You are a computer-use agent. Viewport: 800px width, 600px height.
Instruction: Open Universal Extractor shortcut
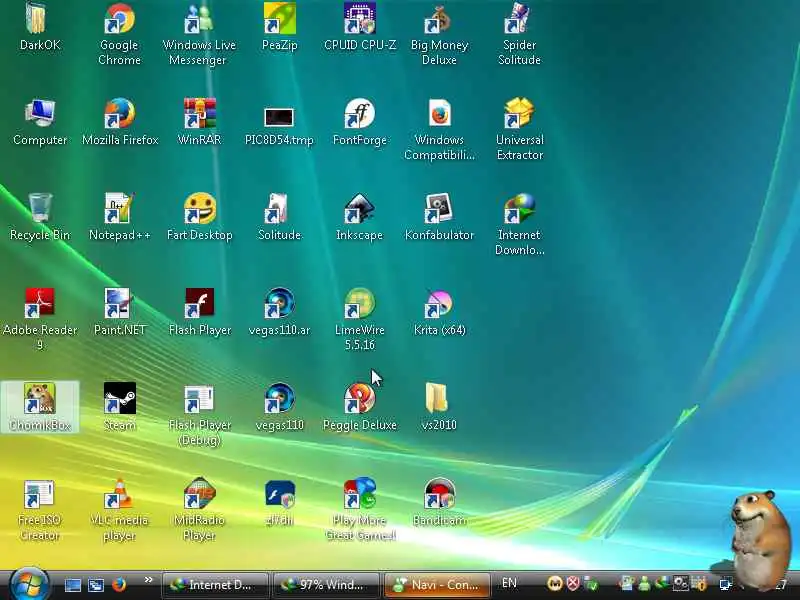click(519, 114)
